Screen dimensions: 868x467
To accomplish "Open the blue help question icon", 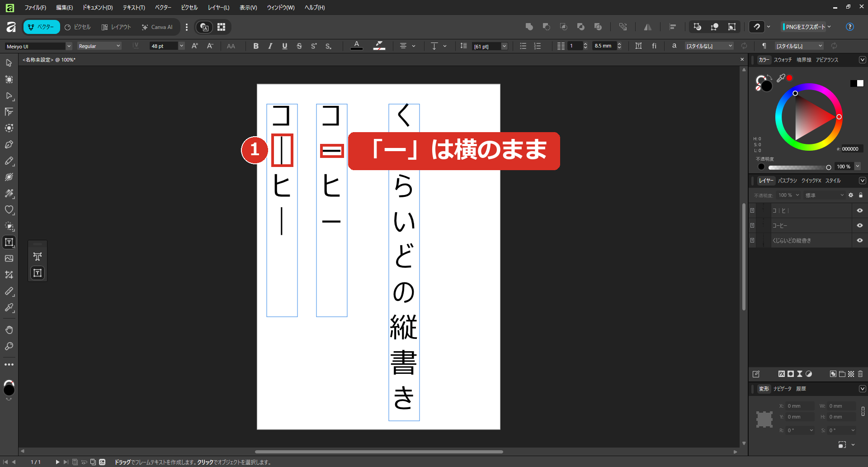I will click(850, 27).
